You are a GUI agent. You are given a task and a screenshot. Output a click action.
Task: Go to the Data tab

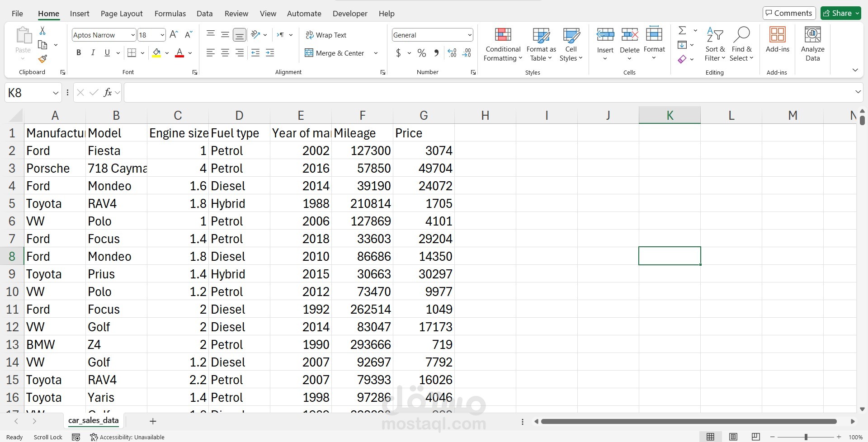click(x=204, y=14)
